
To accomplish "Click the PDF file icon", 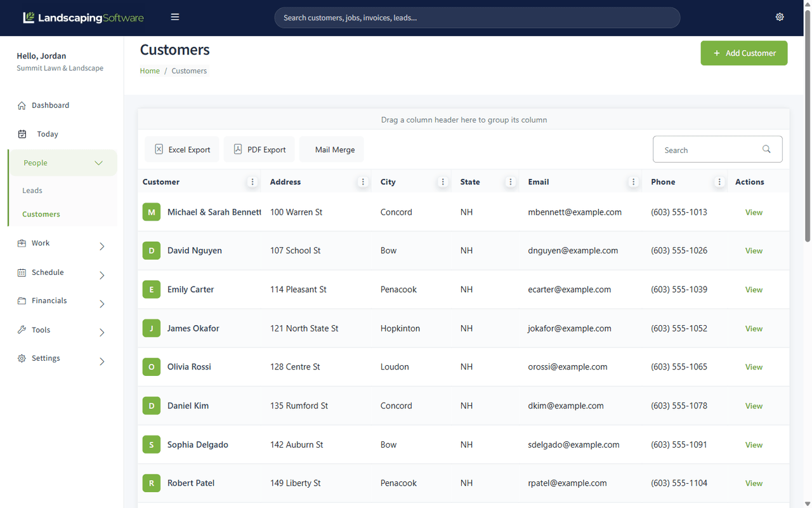I will [238, 149].
